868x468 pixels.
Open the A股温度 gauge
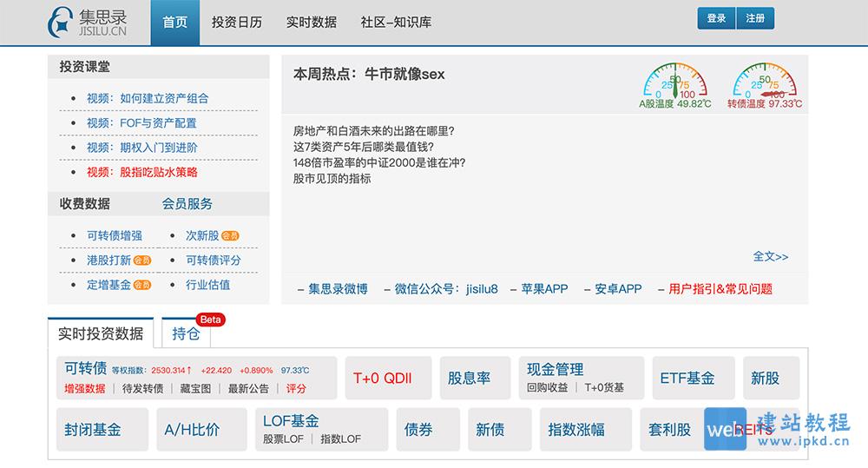(x=674, y=85)
